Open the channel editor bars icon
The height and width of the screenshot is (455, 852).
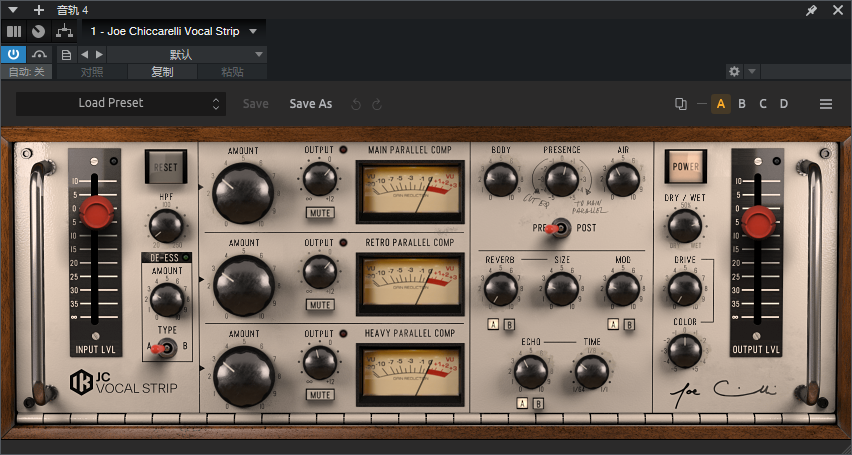(14, 32)
